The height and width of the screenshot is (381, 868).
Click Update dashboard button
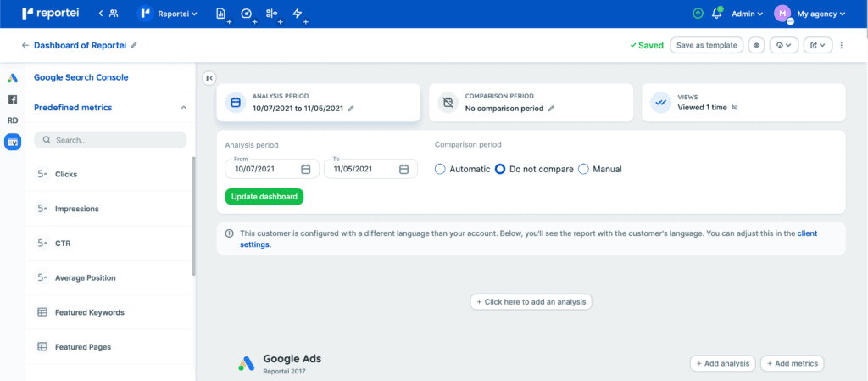(x=264, y=197)
